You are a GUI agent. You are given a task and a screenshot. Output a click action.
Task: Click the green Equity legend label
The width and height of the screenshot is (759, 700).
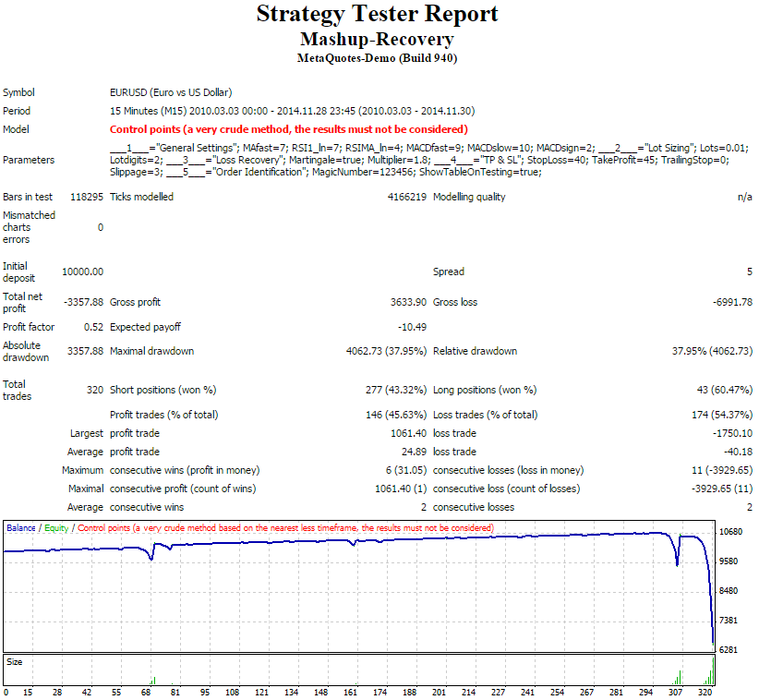pos(56,528)
